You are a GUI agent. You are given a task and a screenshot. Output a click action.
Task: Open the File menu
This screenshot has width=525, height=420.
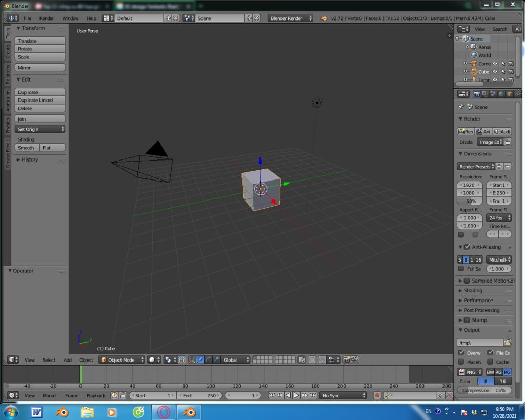28,18
